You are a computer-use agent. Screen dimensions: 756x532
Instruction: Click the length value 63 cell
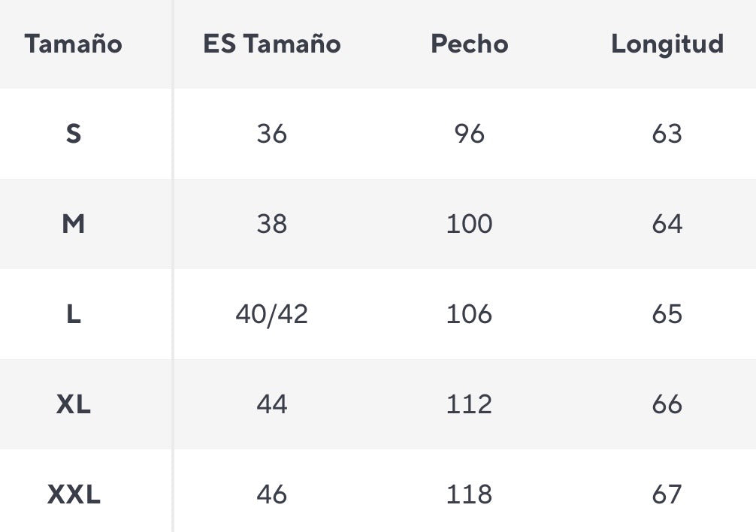(x=667, y=134)
